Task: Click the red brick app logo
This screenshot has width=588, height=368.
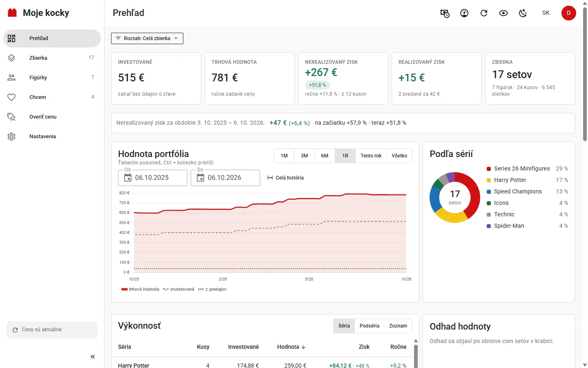Action: [x=12, y=13]
